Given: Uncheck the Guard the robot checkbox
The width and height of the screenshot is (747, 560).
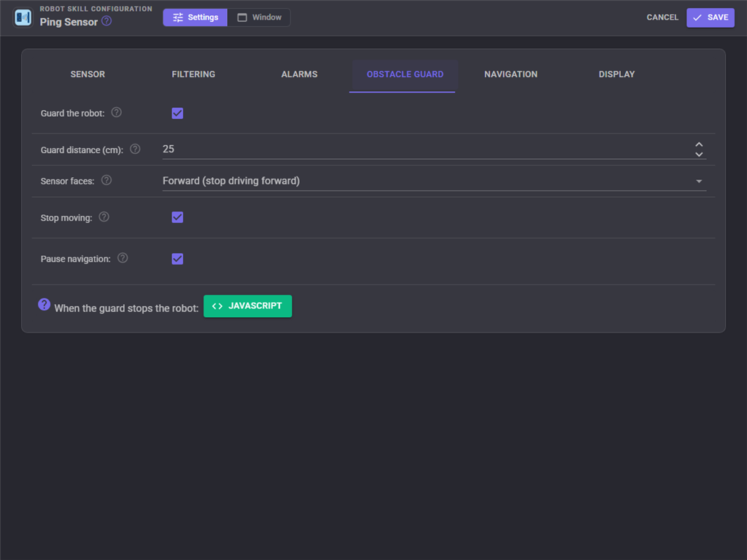Looking at the screenshot, I should click(177, 113).
